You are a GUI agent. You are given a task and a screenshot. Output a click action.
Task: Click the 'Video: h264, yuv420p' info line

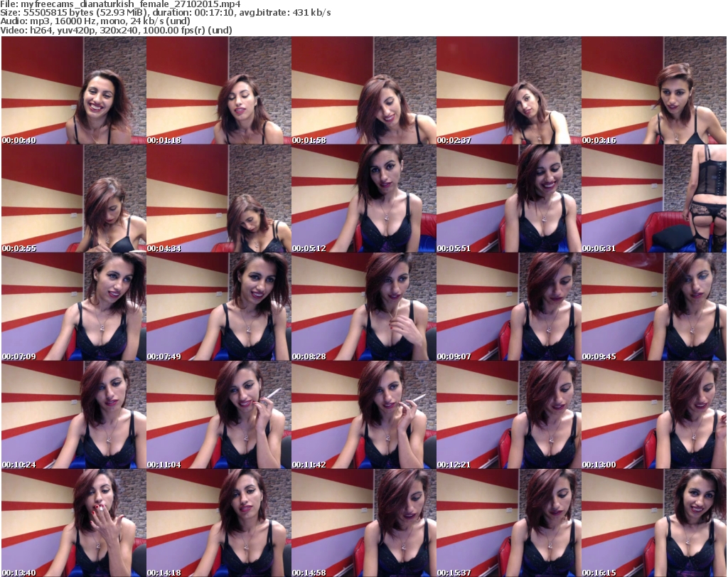[116, 30]
